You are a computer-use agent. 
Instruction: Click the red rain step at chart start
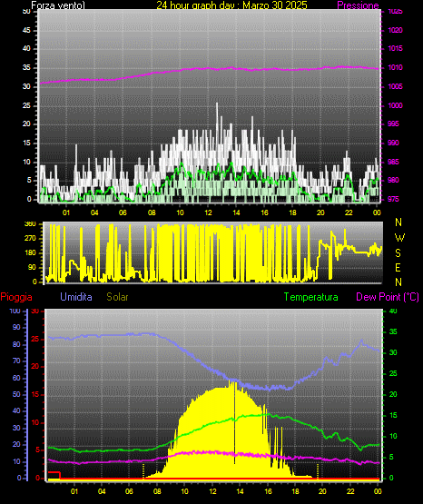(x=54, y=474)
